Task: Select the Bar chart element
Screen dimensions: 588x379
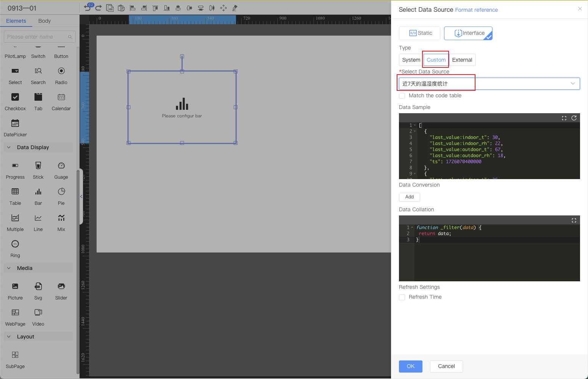Action: click(x=38, y=192)
